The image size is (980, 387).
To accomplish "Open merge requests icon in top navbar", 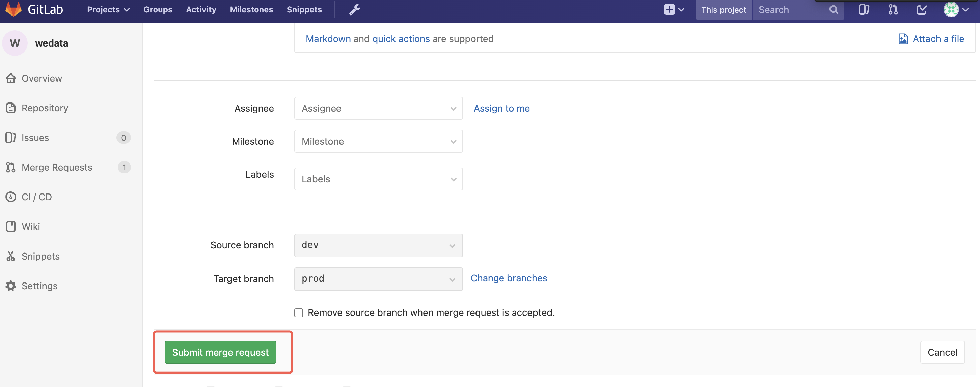I will 893,10.
